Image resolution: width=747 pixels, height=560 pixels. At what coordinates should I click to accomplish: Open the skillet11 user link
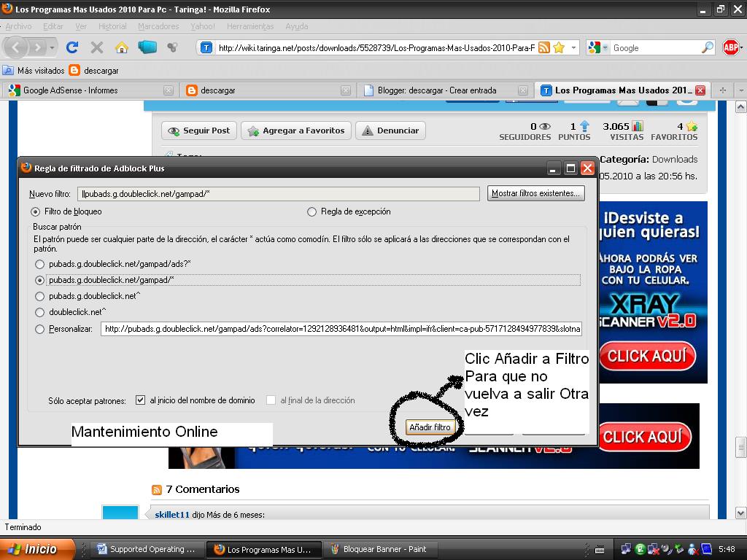pos(172,515)
